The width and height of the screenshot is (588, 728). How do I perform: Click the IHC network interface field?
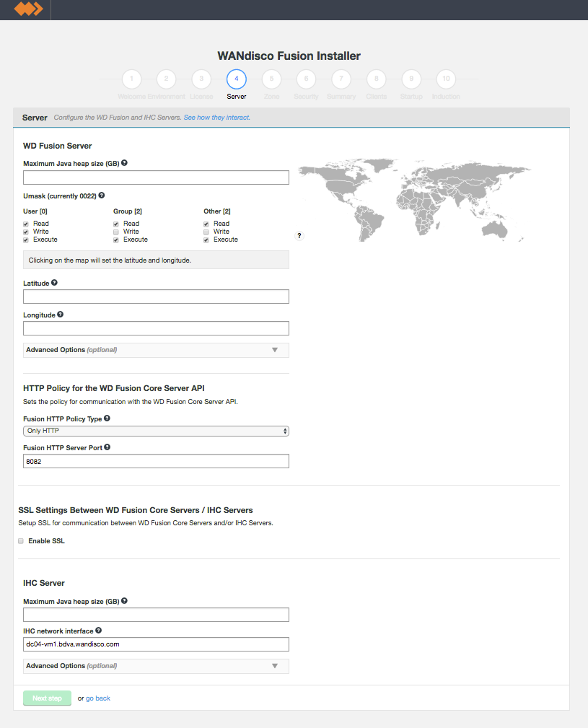pos(156,644)
